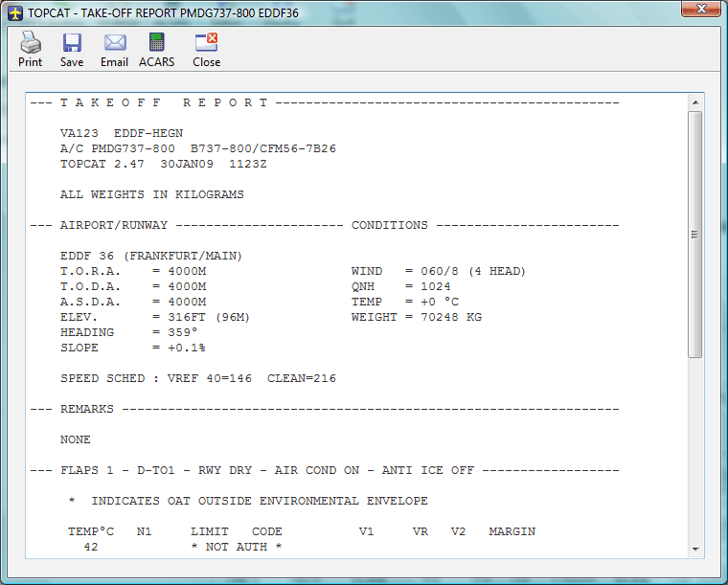Click the TEMP +0 °C value

[440, 302]
